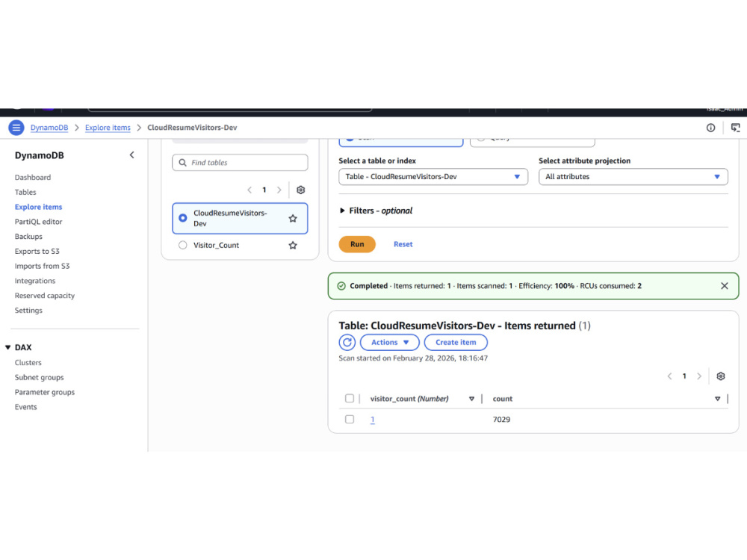Sort by visitor_count column arrow
747x560 pixels.
tap(471, 399)
